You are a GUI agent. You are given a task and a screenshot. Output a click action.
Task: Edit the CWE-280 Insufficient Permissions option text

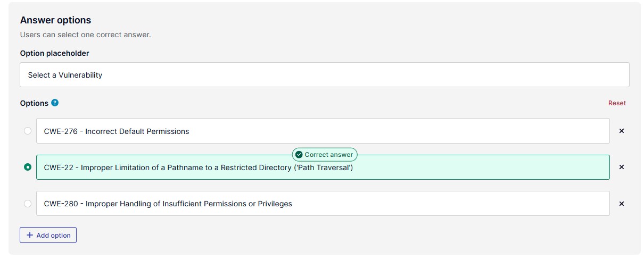(x=323, y=204)
